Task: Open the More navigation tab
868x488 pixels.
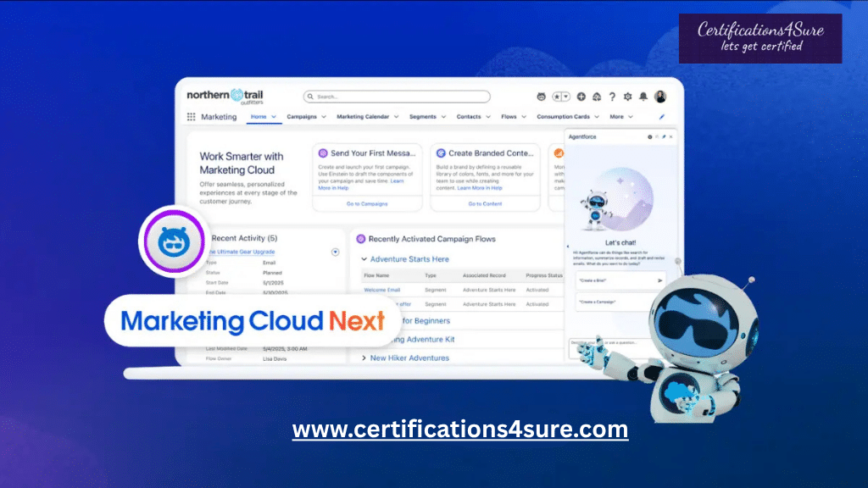Action: (x=617, y=117)
